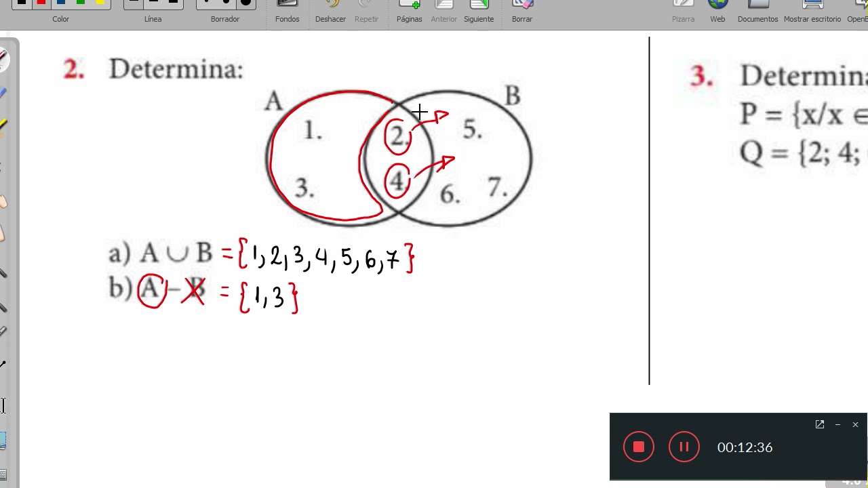The height and width of the screenshot is (488, 868).
Task: Select the pen tool in left palette
Action: (3, 59)
